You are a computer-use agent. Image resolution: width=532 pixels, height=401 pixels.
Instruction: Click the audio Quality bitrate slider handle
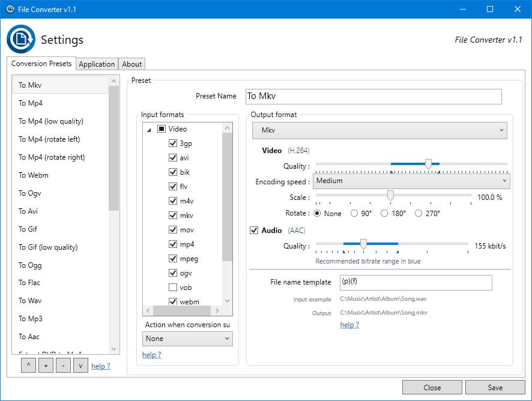point(363,244)
